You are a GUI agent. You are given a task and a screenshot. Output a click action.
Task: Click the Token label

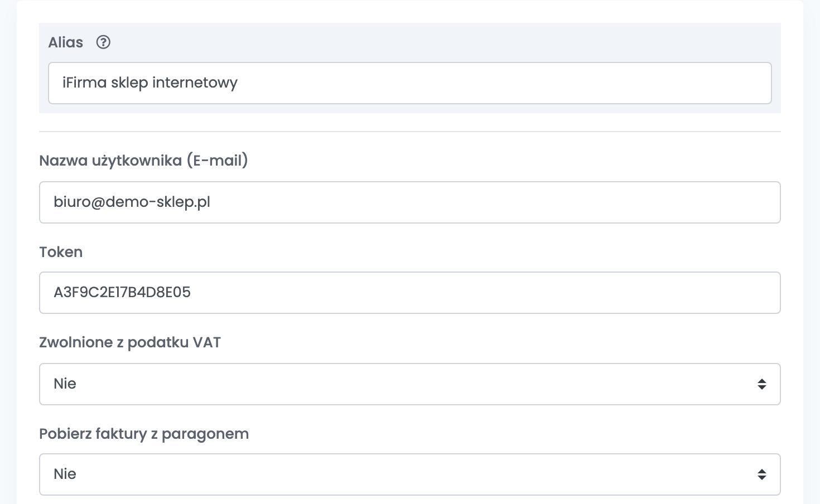[61, 252]
